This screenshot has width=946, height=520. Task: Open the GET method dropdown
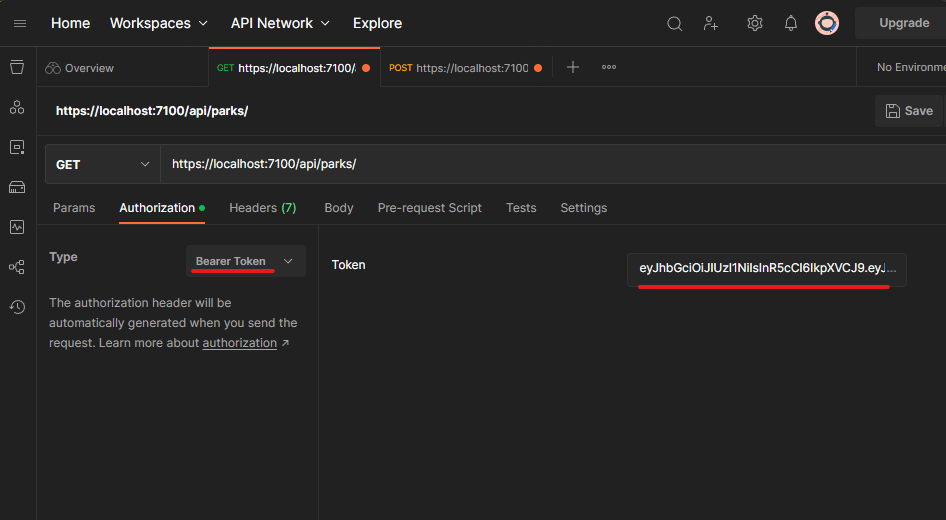coord(103,164)
